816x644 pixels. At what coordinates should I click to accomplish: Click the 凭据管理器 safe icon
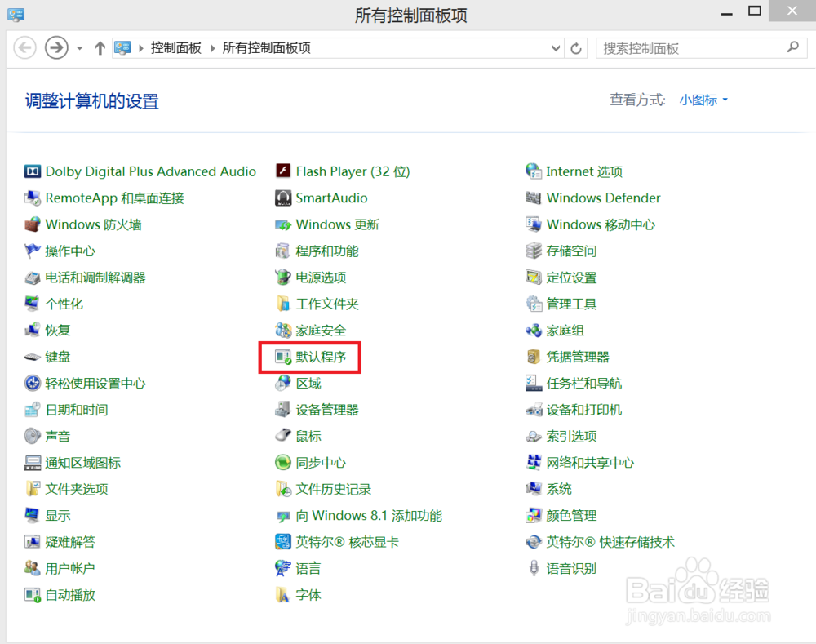coord(534,357)
